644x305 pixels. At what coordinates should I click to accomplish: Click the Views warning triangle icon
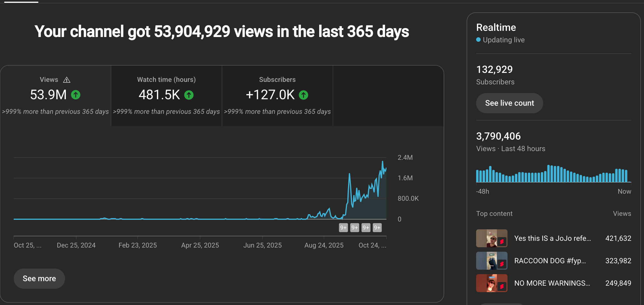click(67, 80)
